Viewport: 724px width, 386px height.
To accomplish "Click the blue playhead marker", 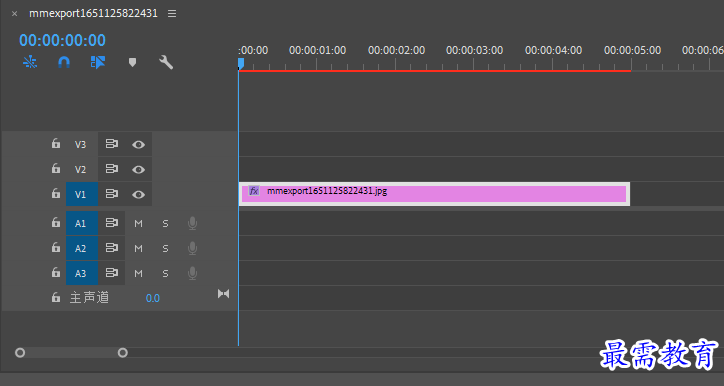I will [x=241, y=63].
